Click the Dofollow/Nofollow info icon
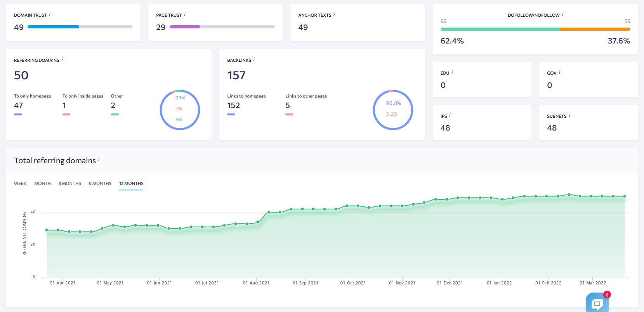The width and height of the screenshot is (644, 312). 562,14
